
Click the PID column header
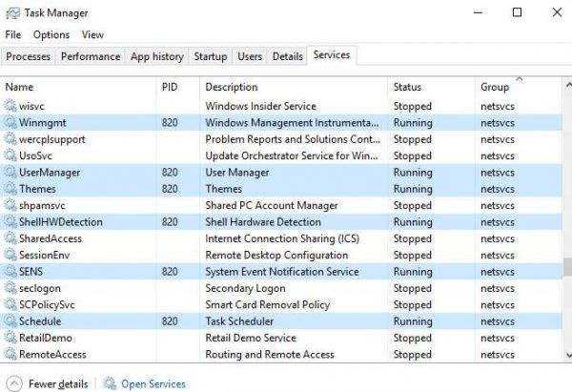coord(170,87)
